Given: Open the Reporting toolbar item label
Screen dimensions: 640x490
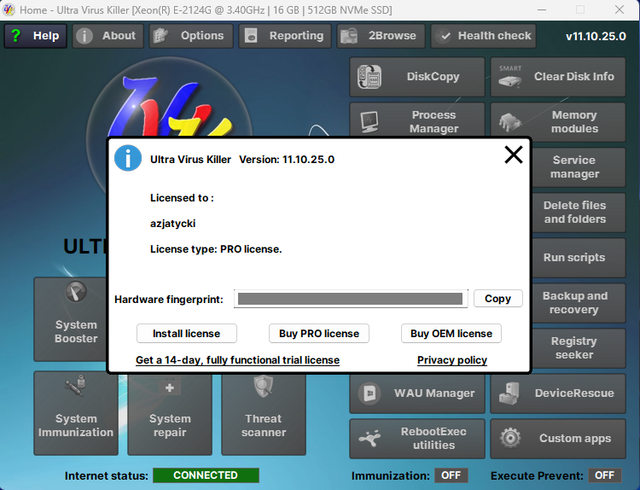Looking at the screenshot, I should [296, 36].
